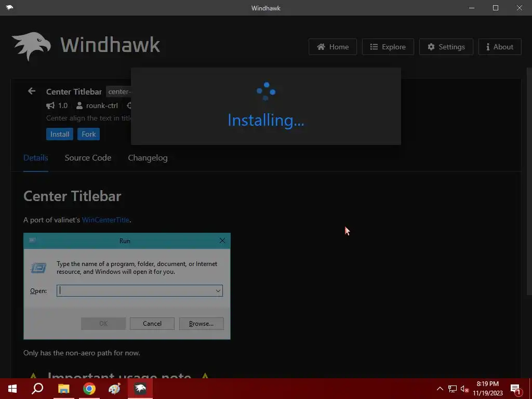Click the Windhawk taskbar icon
This screenshot has width=532, height=399.
tap(140, 389)
